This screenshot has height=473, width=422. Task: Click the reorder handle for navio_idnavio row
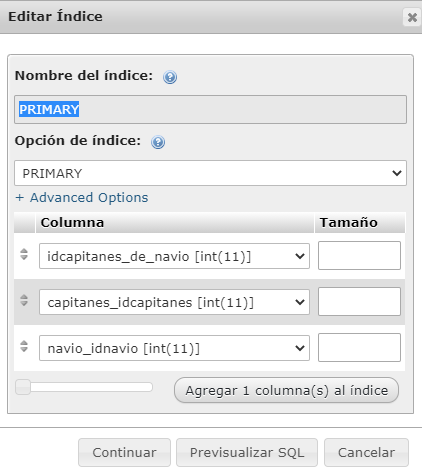(24, 346)
